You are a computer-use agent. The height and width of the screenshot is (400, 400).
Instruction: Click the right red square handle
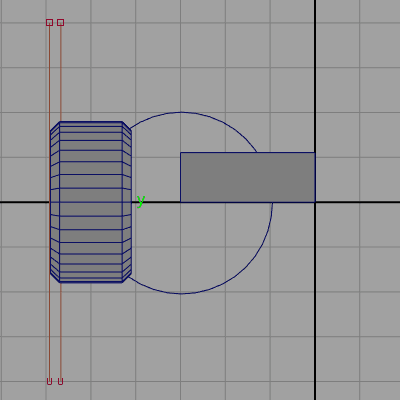[x=60, y=22]
